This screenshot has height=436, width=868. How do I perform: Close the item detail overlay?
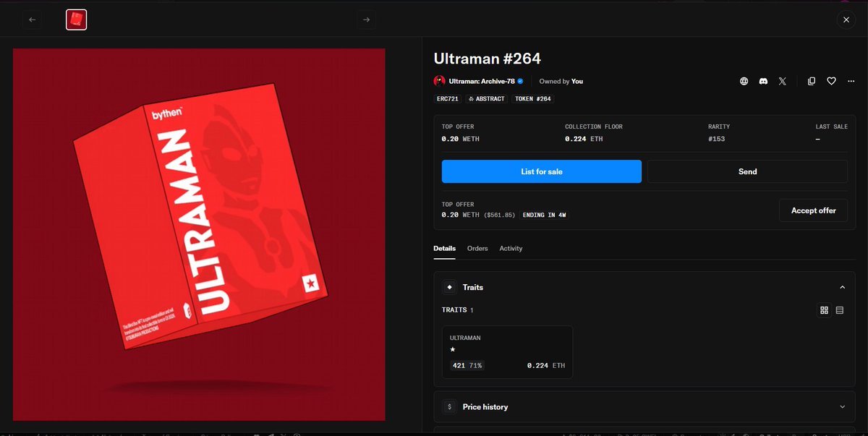click(846, 20)
